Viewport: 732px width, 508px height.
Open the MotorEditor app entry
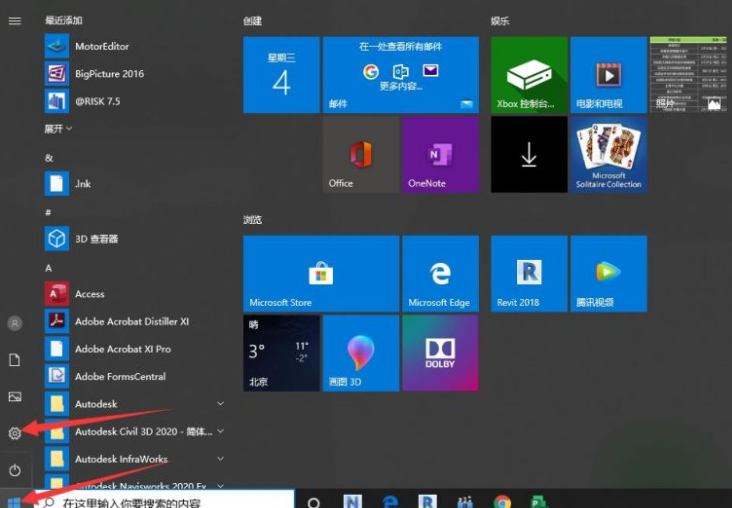click(135, 46)
